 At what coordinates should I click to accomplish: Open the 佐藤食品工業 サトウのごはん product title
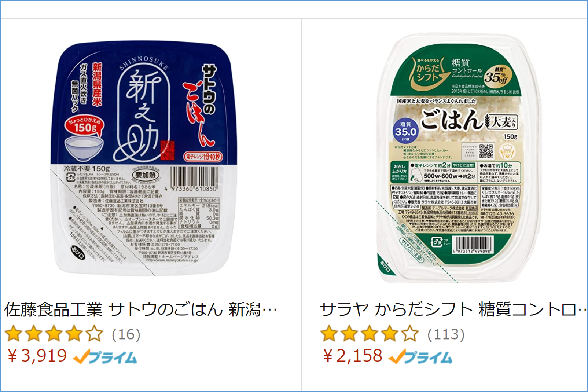coord(140,310)
